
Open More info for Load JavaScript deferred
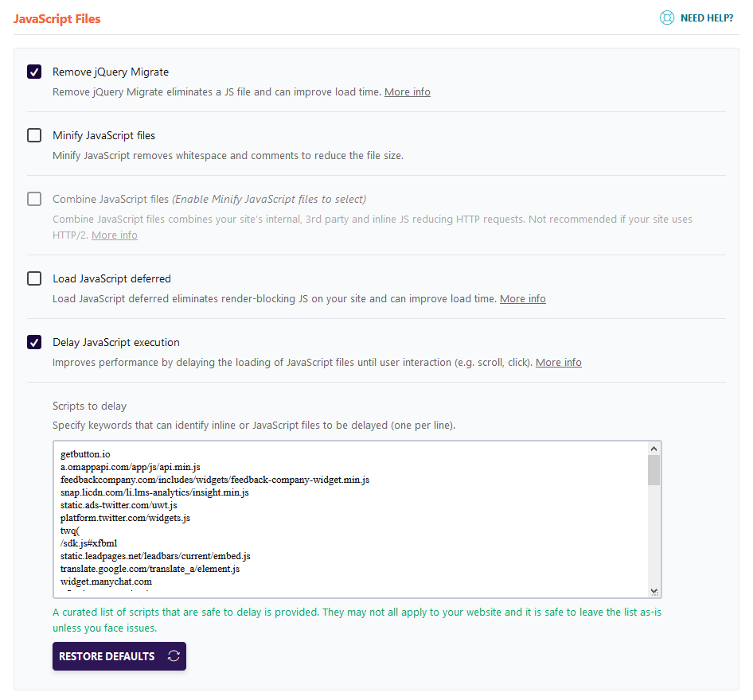[x=522, y=298]
